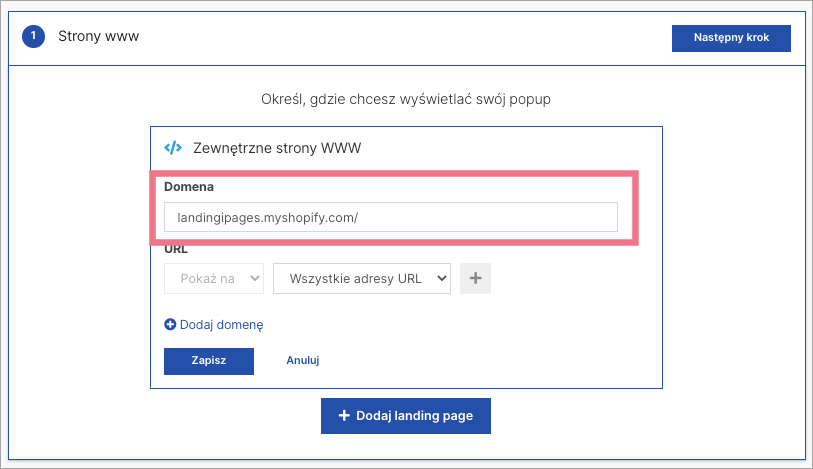
Task: Save the domain with the Zapisz button
Action: pyautogui.click(x=208, y=360)
